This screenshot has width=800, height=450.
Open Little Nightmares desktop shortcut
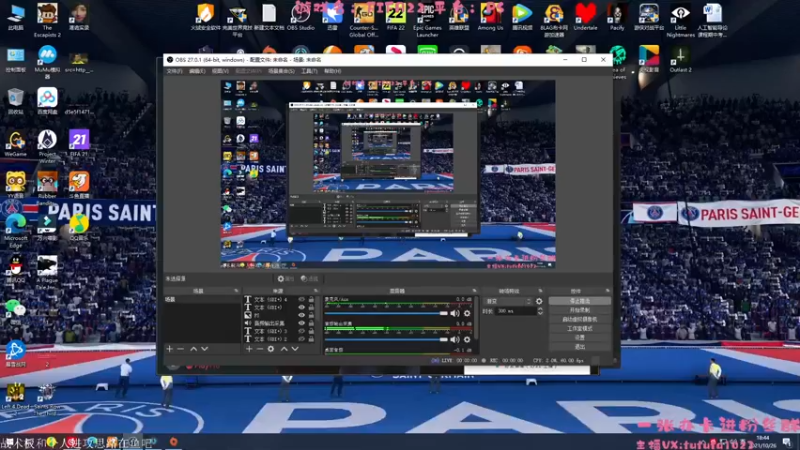click(x=680, y=19)
